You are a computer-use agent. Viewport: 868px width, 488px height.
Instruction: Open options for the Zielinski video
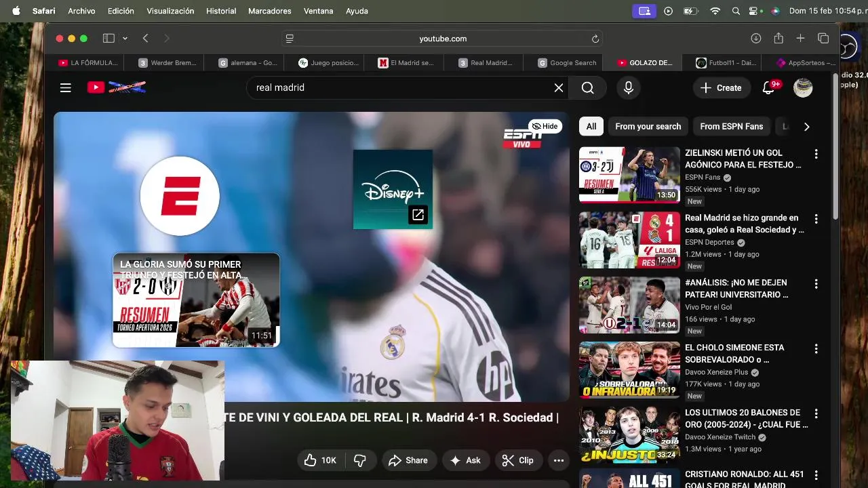tap(816, 154)
